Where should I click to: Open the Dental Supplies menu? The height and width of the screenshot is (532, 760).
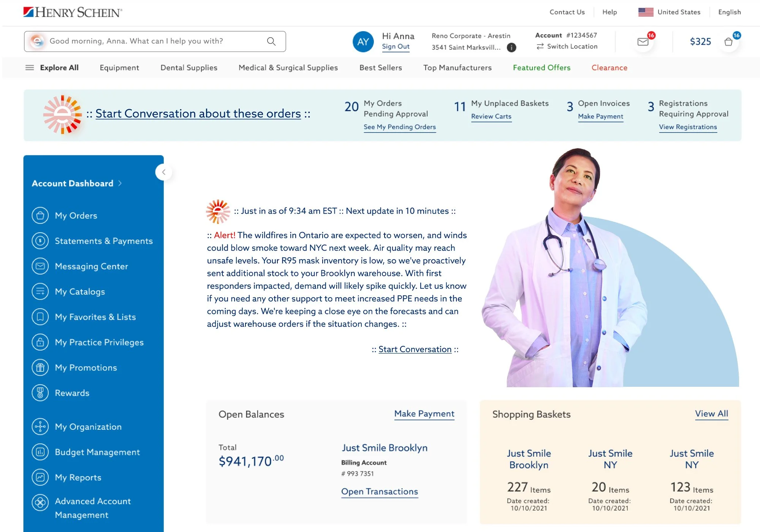pos(189,68)
